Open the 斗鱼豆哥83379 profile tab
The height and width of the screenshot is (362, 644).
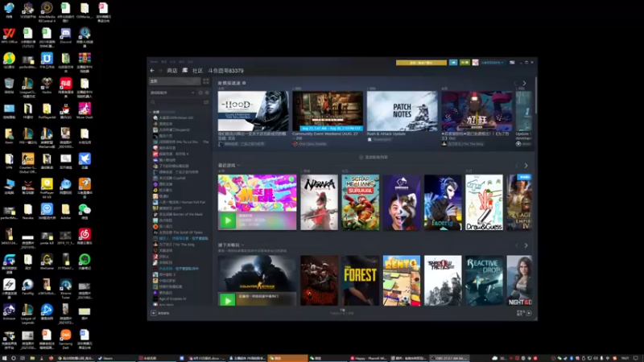(225, 71)
